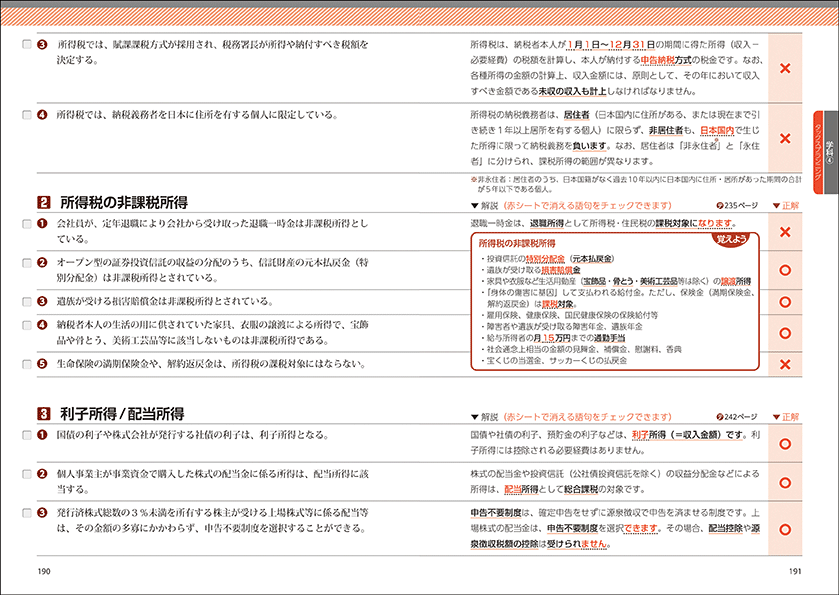
Task: Click the callout line 宝くじの当選金、サッカーくじの払戻金
Action: [x=554, y=361]
